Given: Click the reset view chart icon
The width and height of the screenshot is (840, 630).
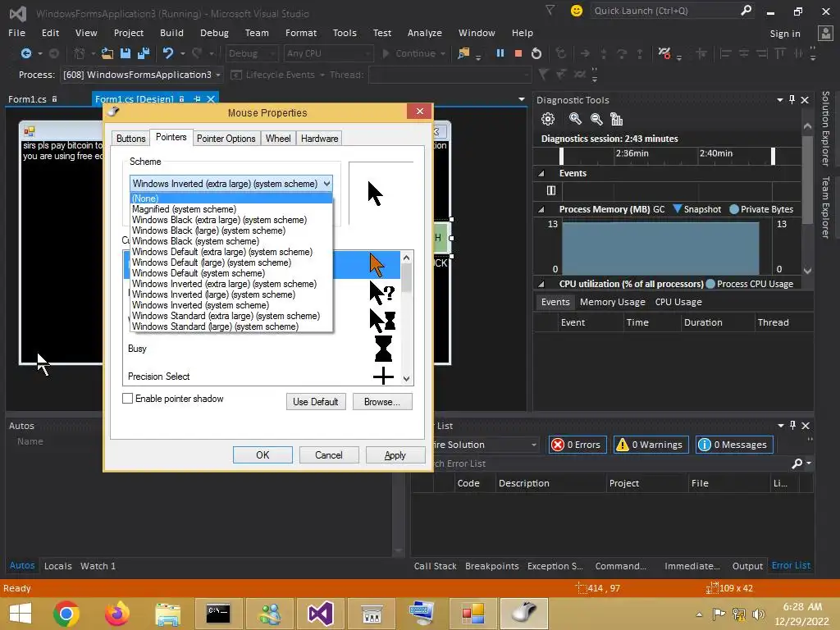Looking at the screenshot, I should point(617,119).
